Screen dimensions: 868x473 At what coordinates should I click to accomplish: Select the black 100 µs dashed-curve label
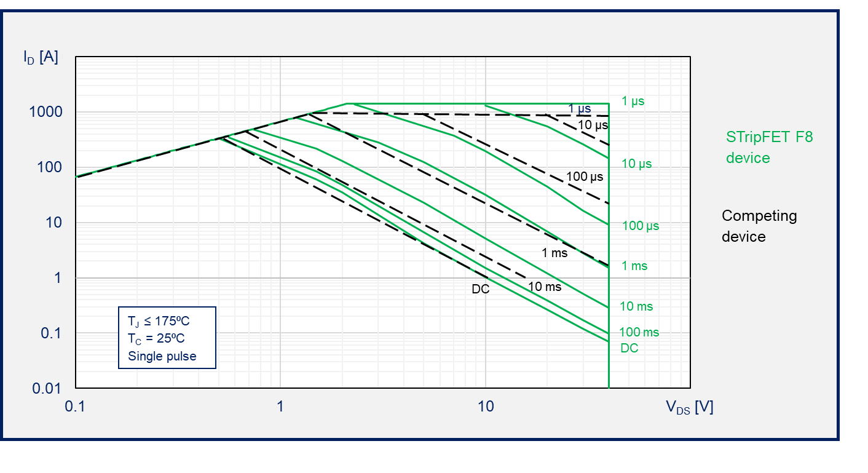pyautogui.click(x=585, y=177)
